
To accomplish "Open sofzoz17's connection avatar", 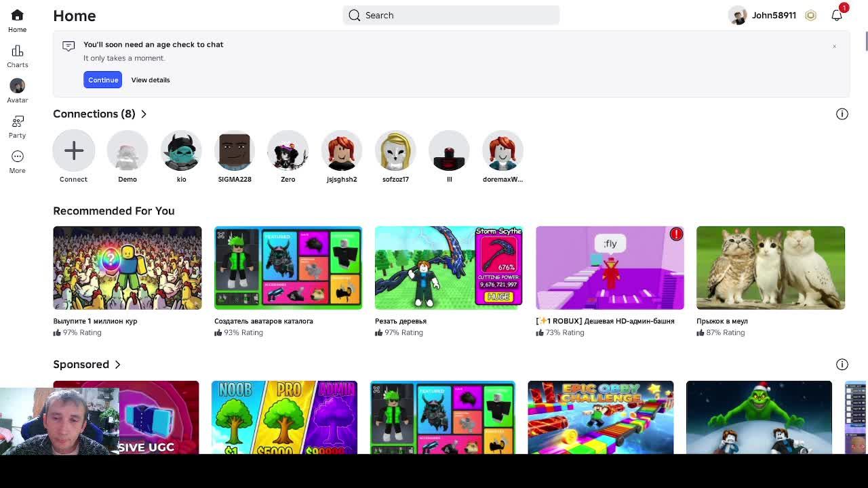I will pyautogui.click(x=395, y=150).
